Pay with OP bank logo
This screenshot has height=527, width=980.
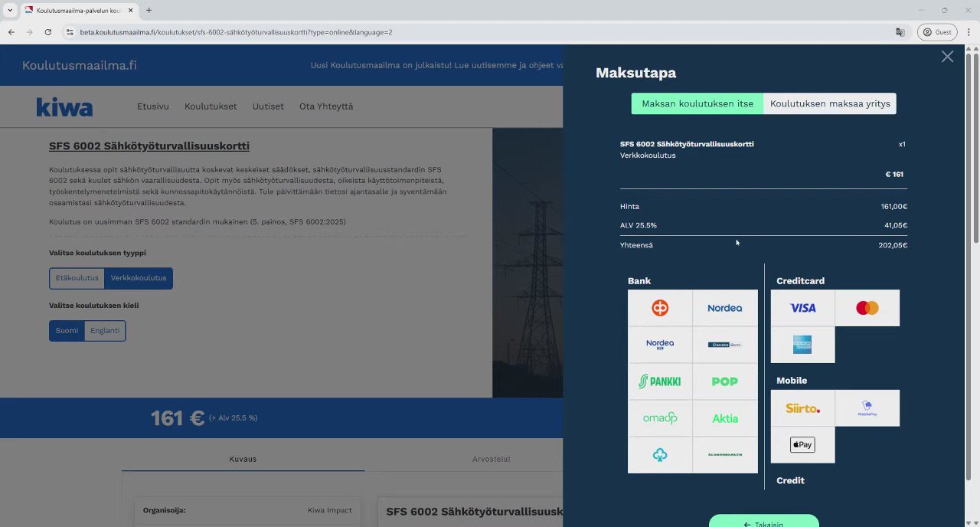pyautogui.click(x=660, y=308)
